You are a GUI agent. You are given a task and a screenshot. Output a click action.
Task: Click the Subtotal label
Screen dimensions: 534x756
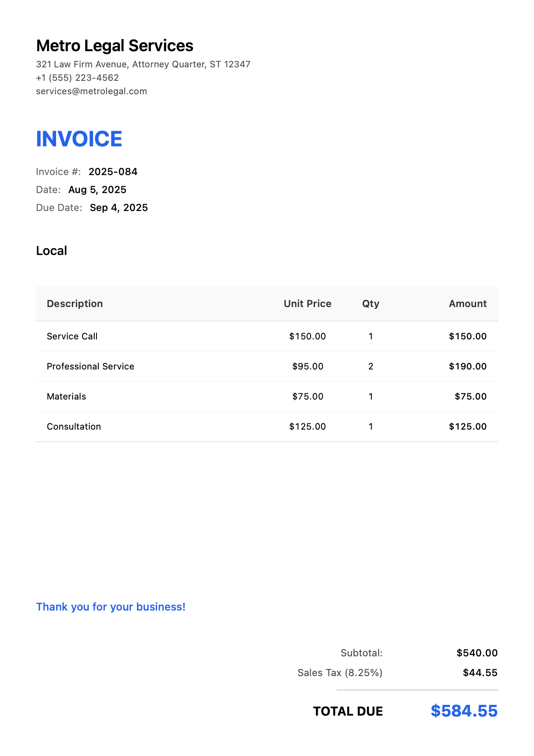[362, 653]
